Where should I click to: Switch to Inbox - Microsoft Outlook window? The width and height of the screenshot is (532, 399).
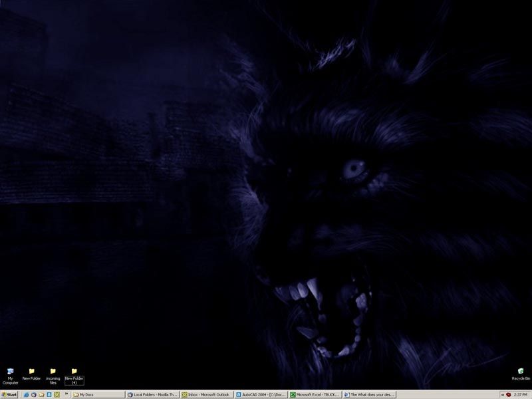tap(206, 394)
